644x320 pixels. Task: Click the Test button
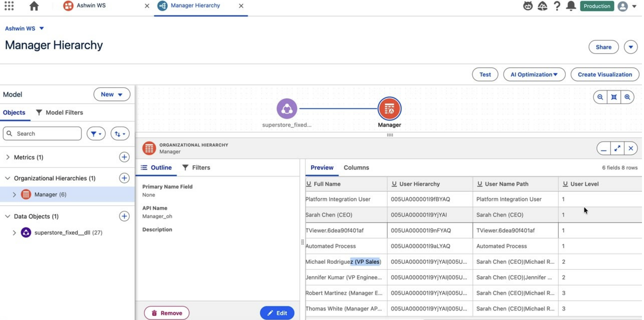(485, 74)
